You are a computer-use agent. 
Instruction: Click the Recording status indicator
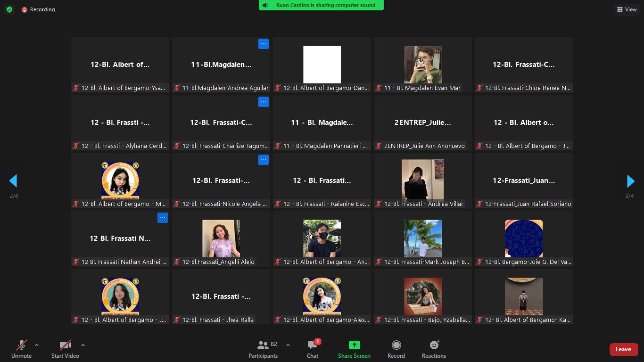[38, 9]
